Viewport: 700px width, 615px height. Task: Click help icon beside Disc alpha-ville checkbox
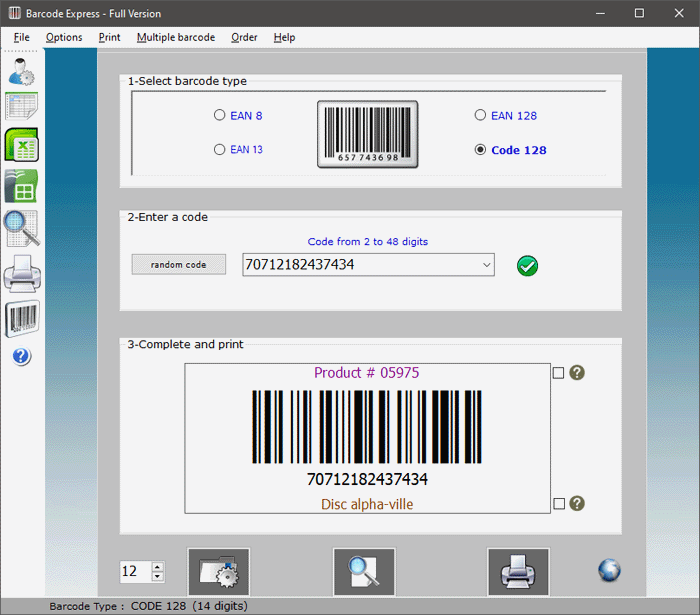577,503
